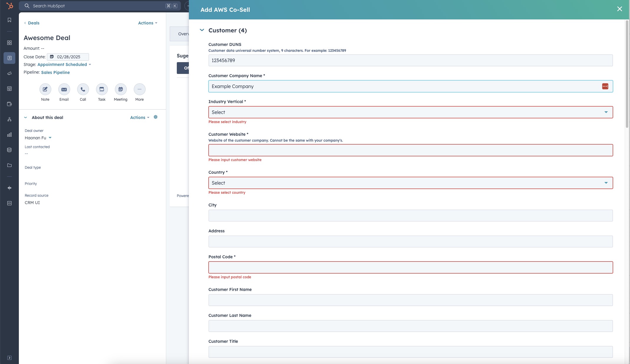The image size is (630, 364).
Task: Click the Search HubSpot box
Action: pyautogui.click(x=97, y=6)
